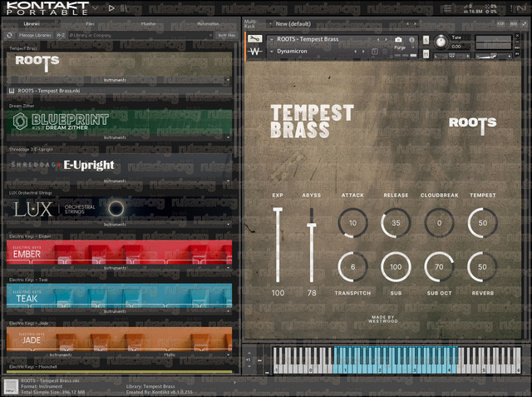
Task: Open the rack view icon in top bar
Action: coord(447,8)
